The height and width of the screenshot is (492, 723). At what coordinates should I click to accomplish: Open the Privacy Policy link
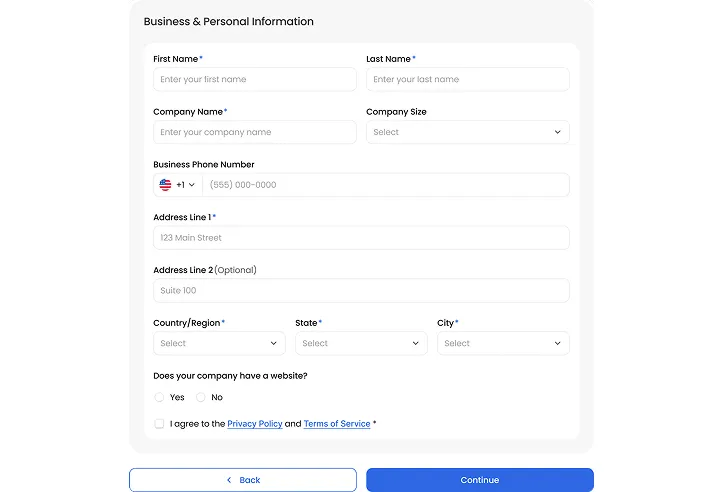point(255,424)
